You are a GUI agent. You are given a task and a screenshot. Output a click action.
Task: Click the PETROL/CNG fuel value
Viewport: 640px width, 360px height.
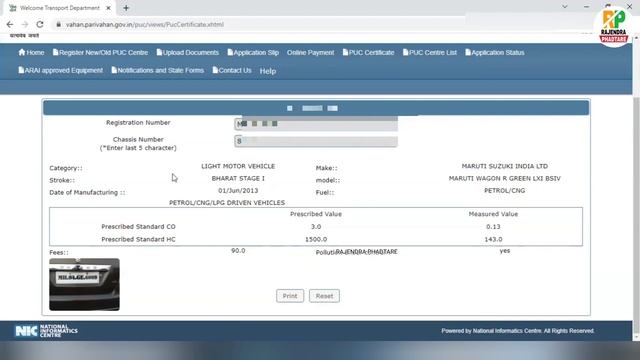click(x=504, y=191)
